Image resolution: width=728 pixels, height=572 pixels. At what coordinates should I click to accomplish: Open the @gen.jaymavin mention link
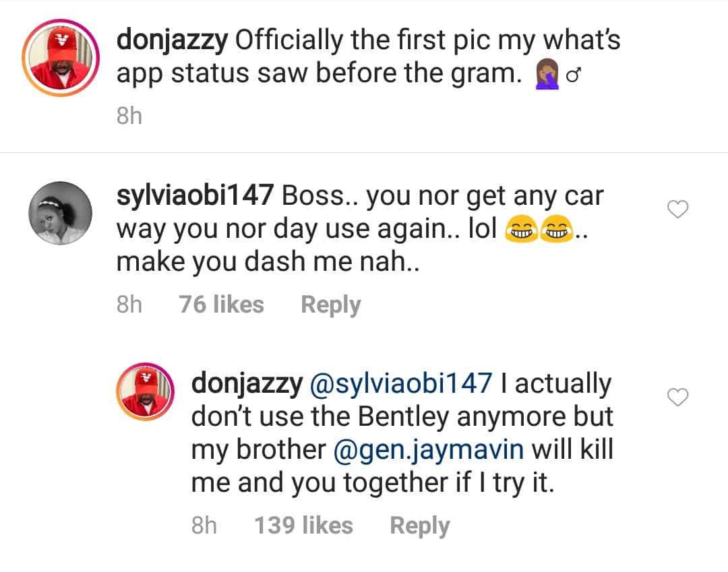[429, 450]
